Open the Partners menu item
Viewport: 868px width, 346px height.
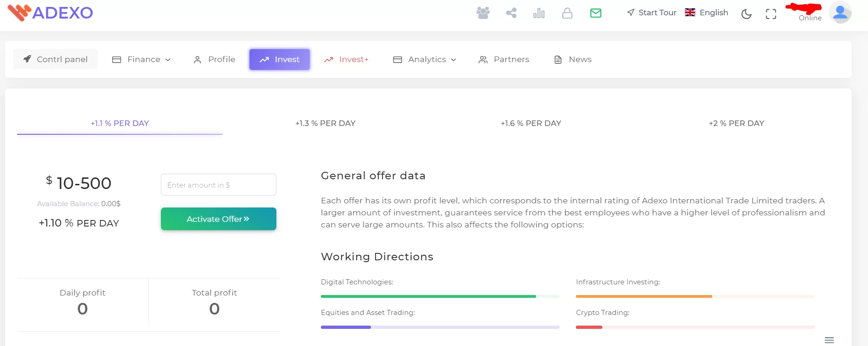[x=504, y=59]
